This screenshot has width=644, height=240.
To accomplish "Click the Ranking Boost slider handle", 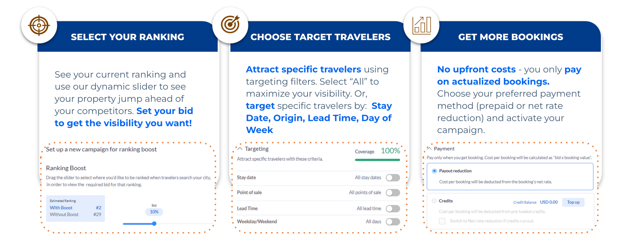I will pos(154,224).
